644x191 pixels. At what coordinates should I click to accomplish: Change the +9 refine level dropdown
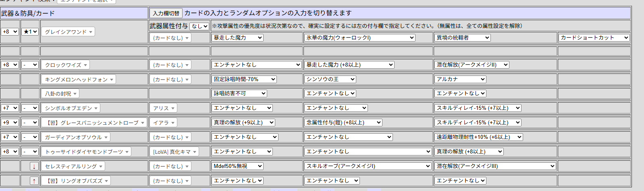[10, 122]
